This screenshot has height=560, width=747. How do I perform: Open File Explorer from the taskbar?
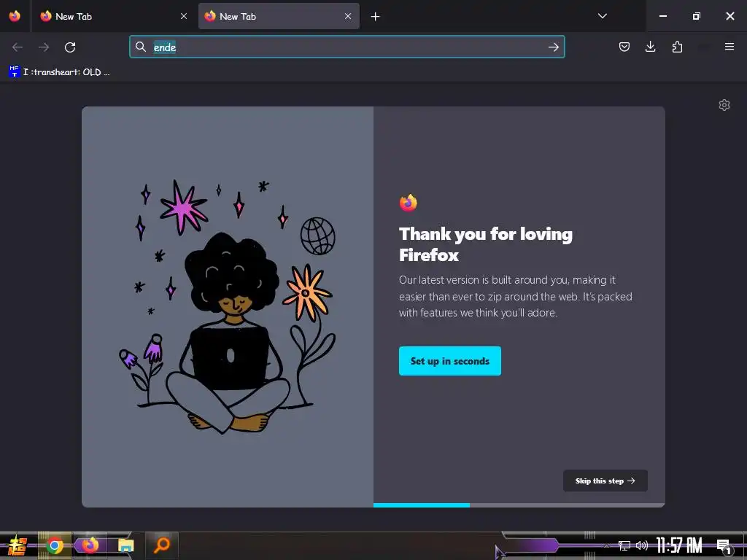point(126,545)
